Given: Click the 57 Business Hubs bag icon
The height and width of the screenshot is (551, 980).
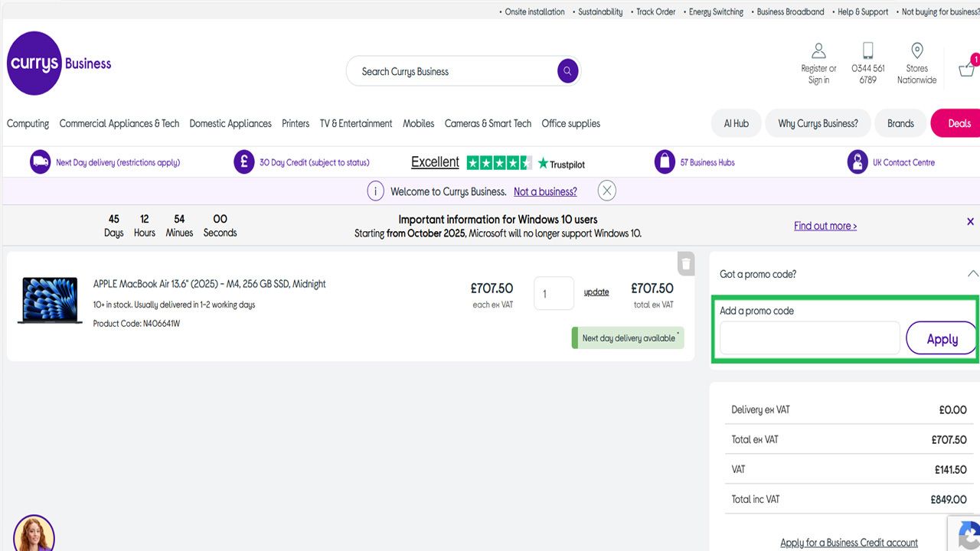Looking at the screenshot, I should 665,162.
